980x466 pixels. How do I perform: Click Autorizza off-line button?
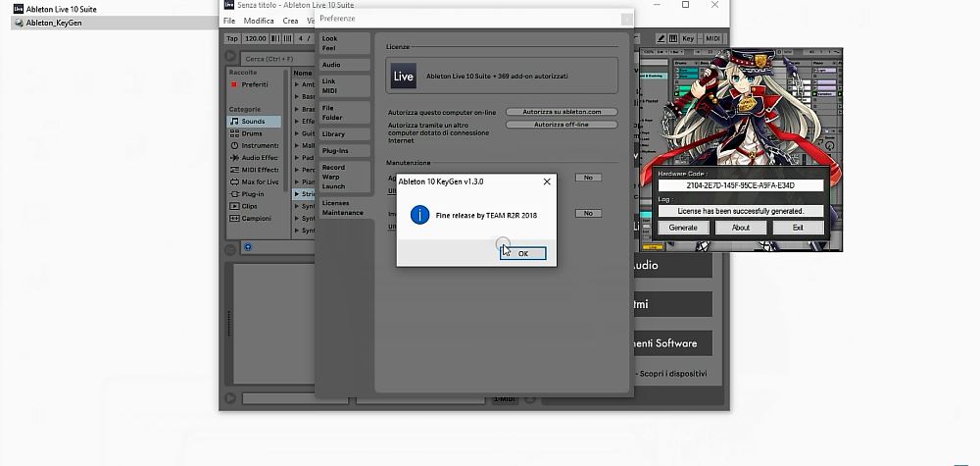click(x=562, y=125)
